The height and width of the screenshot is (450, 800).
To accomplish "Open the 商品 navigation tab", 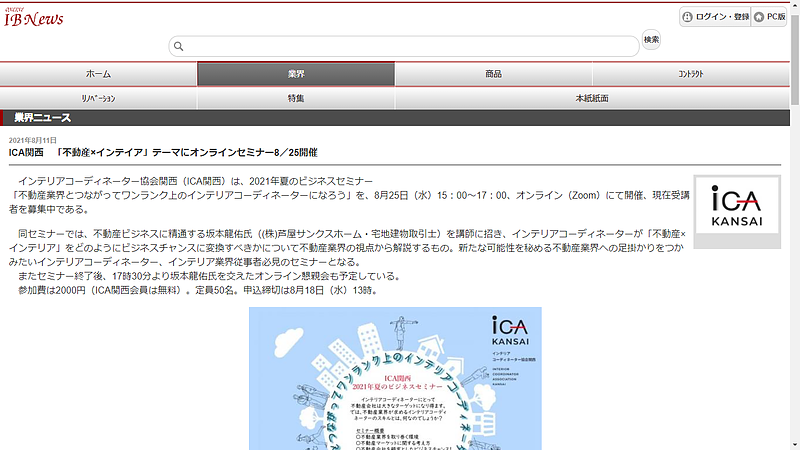I will [x=493, y=74].
